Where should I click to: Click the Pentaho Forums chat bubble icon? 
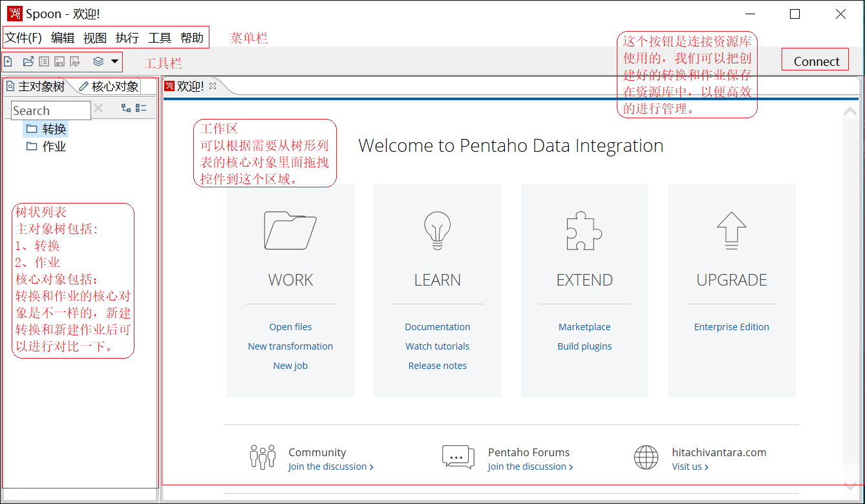tap(458, 457)
